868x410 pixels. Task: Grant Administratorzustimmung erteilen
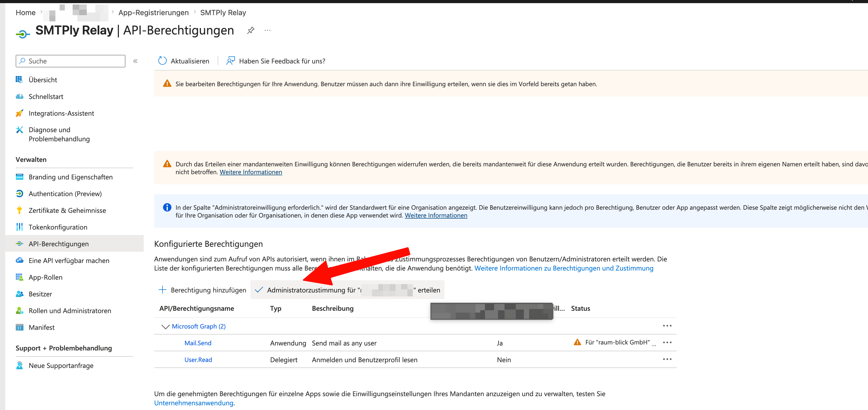pos(348,290)
